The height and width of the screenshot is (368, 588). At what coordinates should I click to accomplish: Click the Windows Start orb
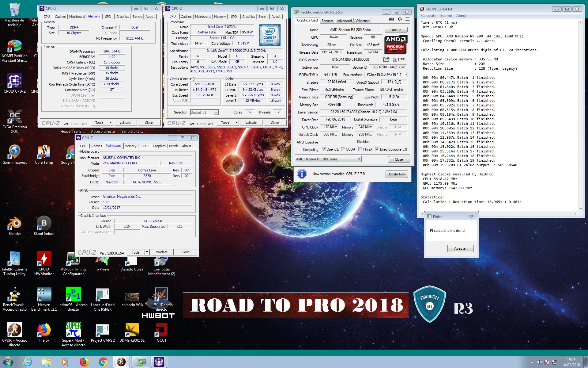tap(8, 362)
